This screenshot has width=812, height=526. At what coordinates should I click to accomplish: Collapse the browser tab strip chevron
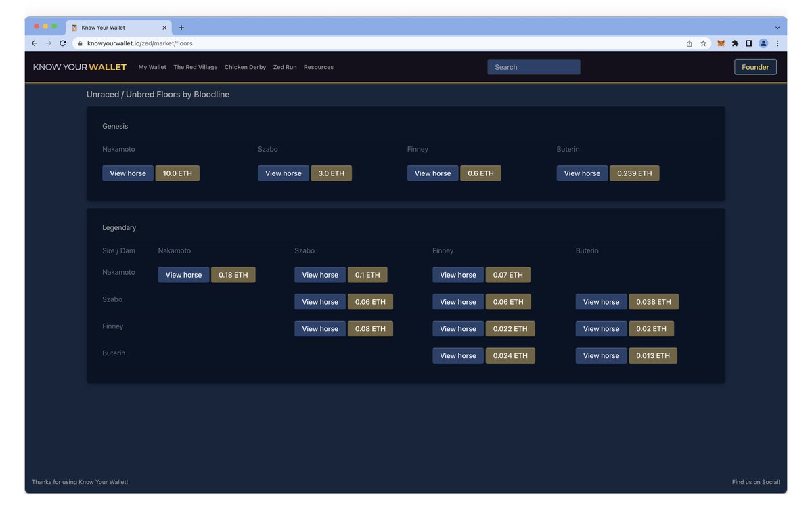(776, 27)
